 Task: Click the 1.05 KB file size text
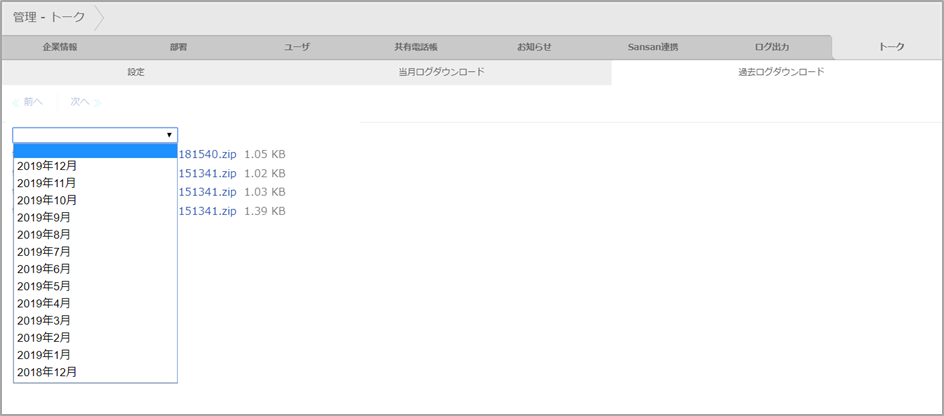pos(265,154)
